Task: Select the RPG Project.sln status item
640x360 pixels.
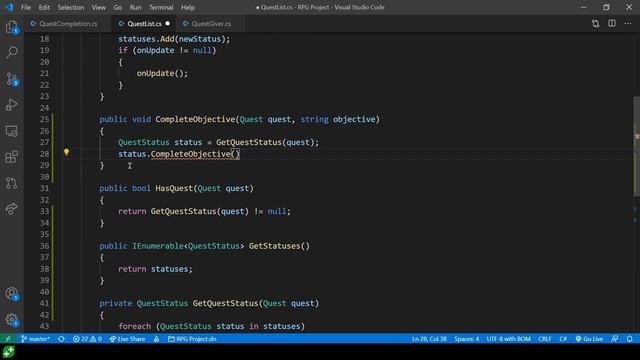Action: tap(192, 339)
